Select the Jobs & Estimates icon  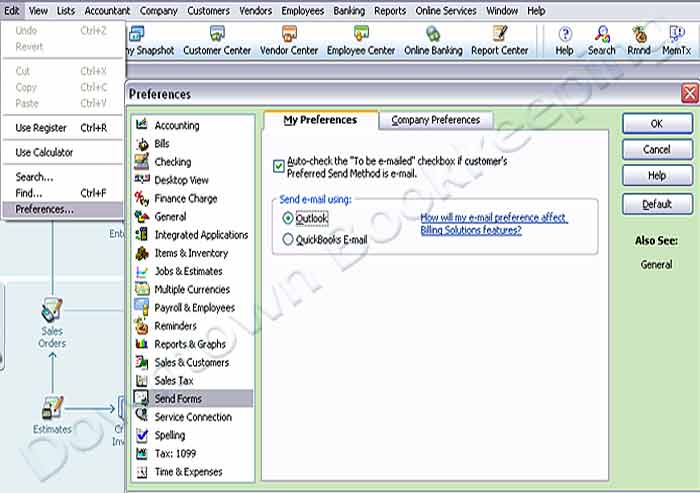(x=142, y=271)
